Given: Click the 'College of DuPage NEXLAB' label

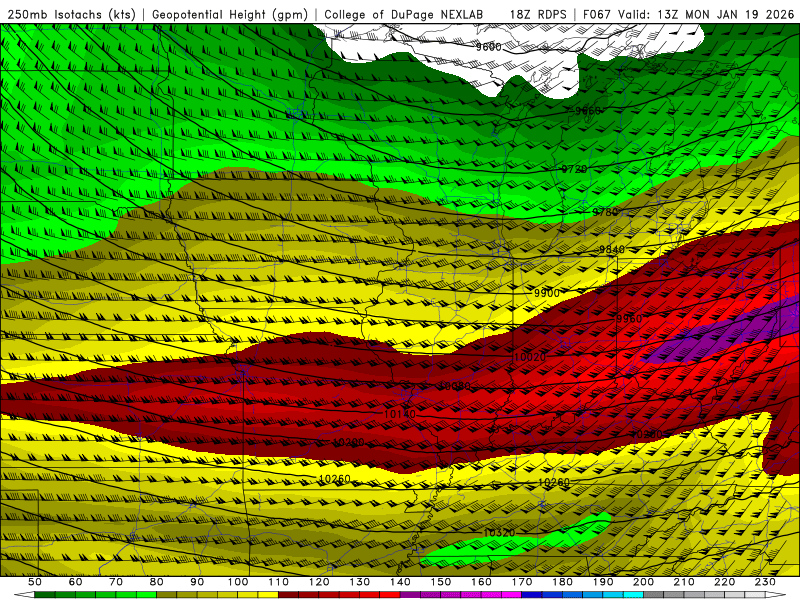Looking at the screenshot, I should coord(404,15).
